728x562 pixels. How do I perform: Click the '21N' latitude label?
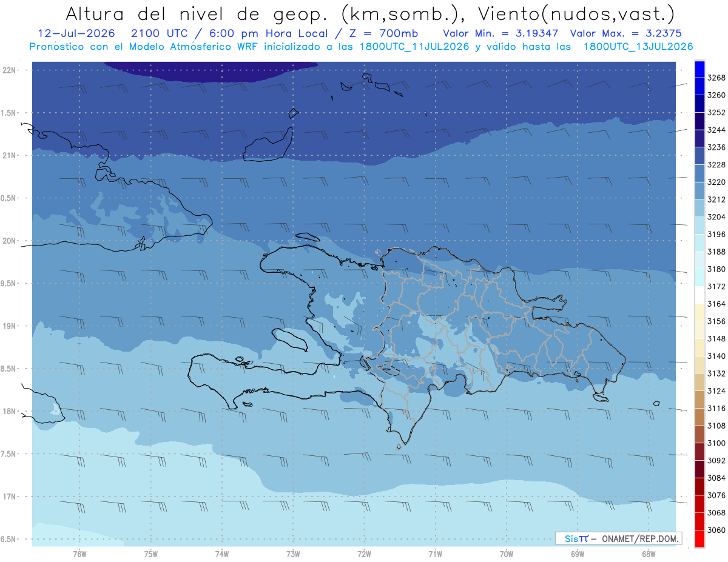click(x=8, y=155)
